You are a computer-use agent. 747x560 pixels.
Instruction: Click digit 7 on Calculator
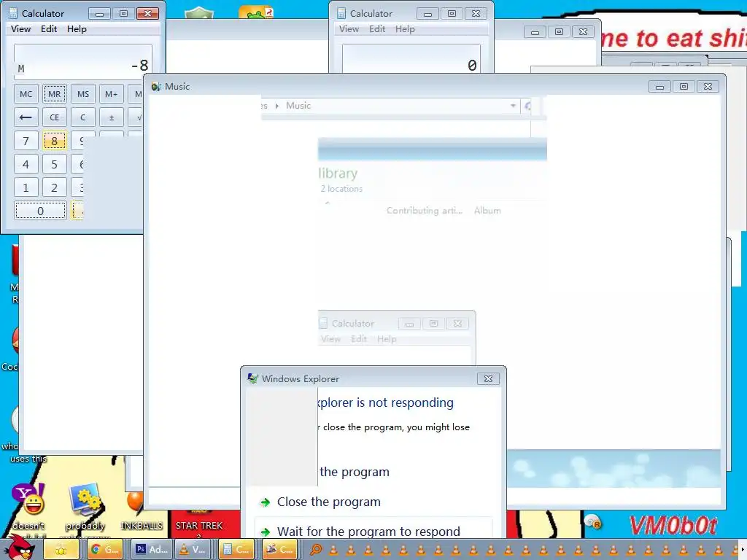[x=26, y=141]
